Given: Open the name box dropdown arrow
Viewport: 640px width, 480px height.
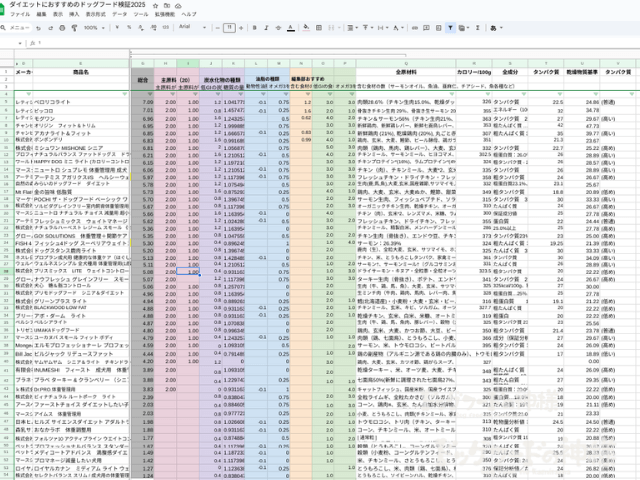Looking at the screenshot, I should tap(20, 43).
